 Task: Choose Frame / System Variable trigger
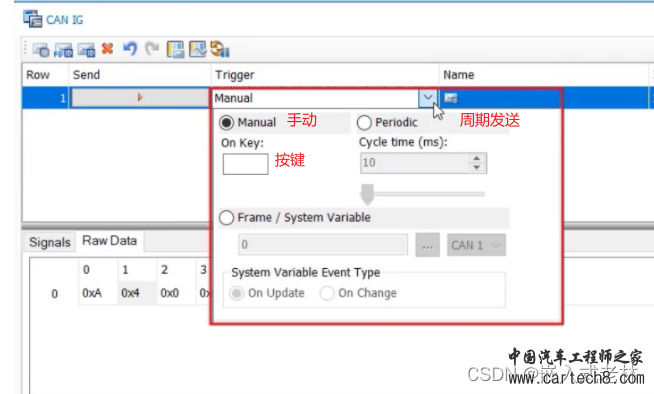tap(226, 218)
